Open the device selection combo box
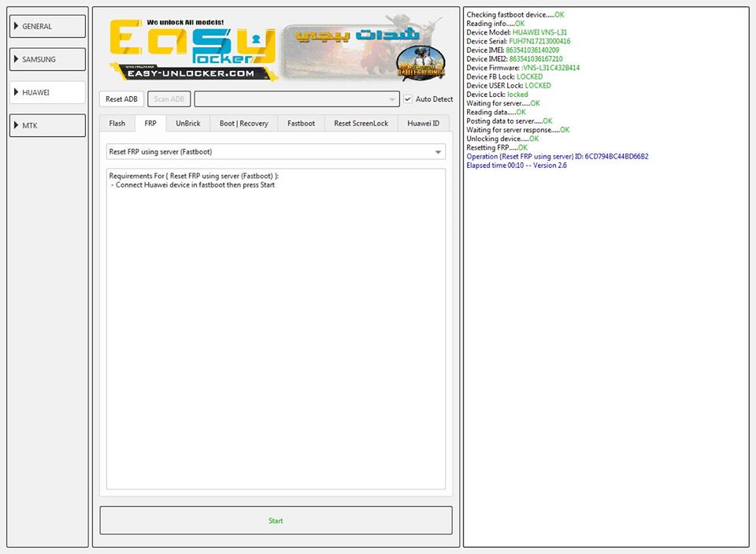The height and width of the screenshot is (554, 756). [x=297, y=99]
